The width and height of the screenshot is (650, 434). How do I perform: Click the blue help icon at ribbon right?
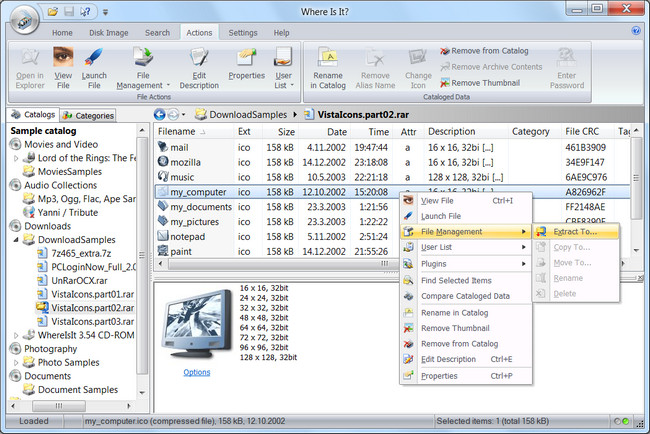pyautogui.click(x=636, y=31)
